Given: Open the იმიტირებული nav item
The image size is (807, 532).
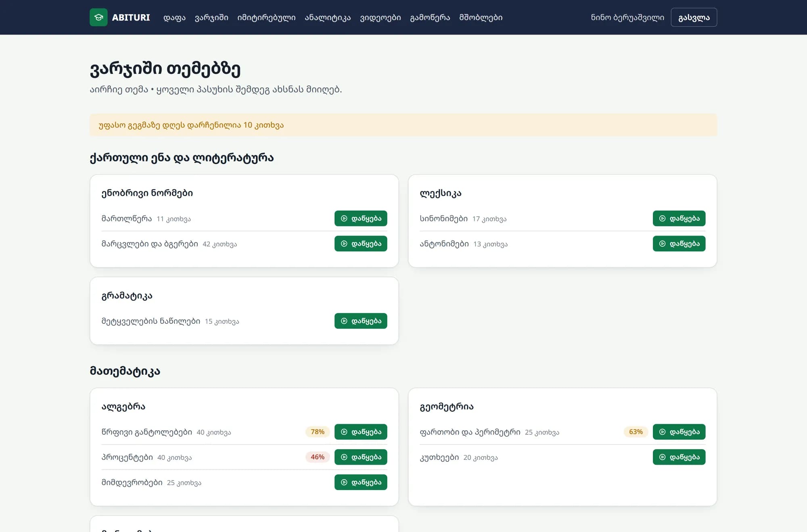Looking at the screenshot, I should (x=266, y=17).
